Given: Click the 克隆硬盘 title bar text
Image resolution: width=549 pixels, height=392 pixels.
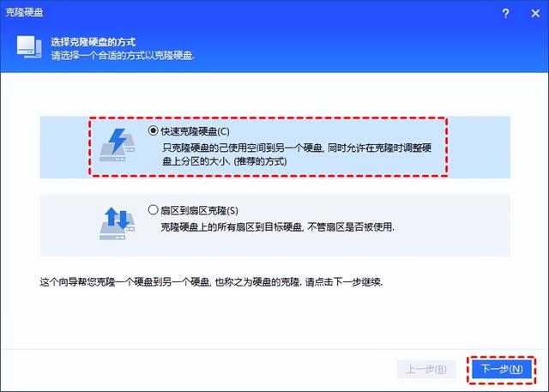Looking at the screenshot, I should (x=24, y=13).
